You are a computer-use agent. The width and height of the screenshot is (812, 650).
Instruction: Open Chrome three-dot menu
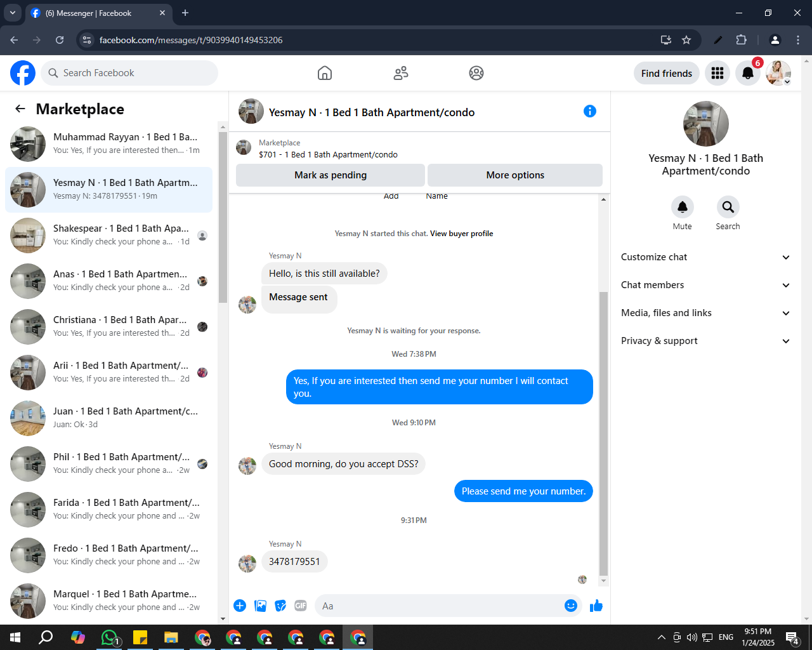click(x=798, y=40)
